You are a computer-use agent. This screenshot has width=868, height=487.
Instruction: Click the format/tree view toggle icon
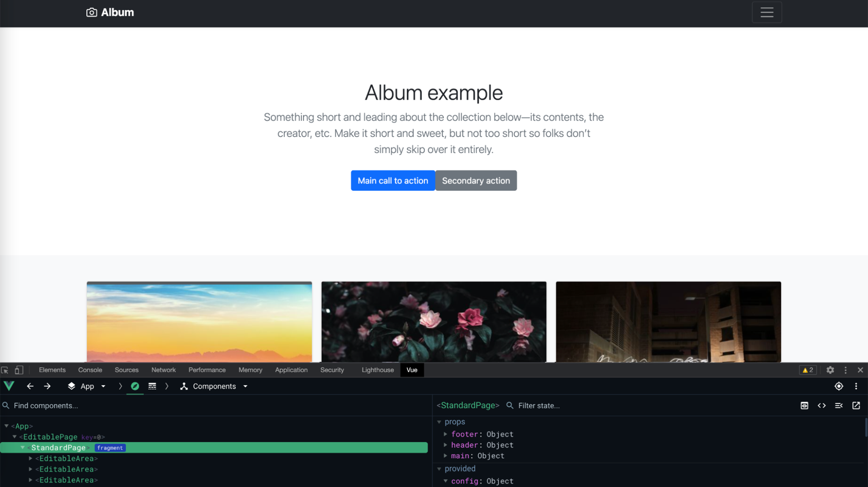tap(839, 405)
